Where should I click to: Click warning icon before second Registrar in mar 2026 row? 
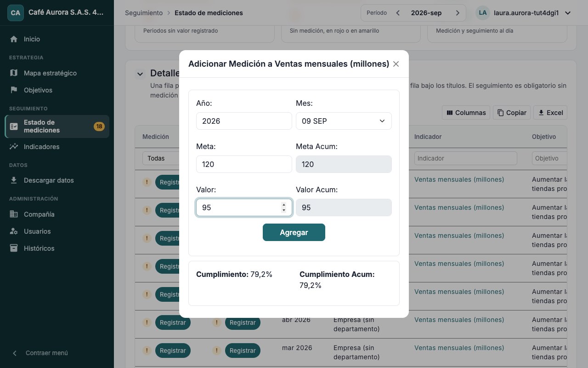[x=216, y=351]
